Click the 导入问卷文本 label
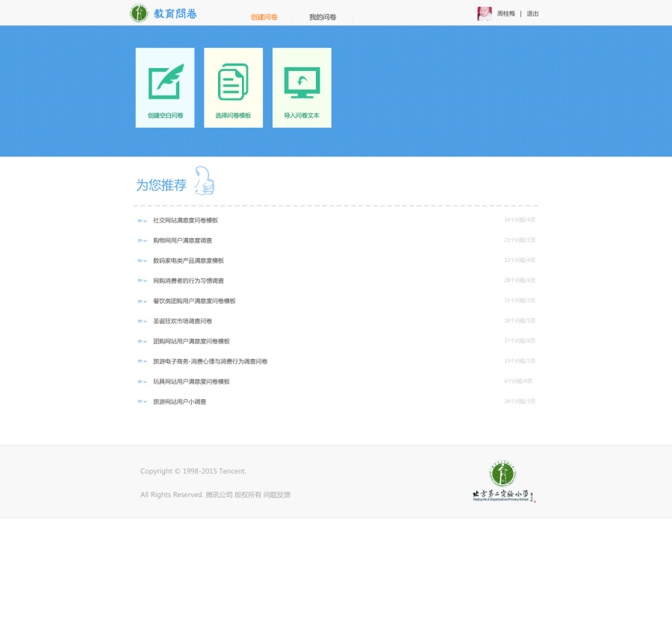 pos(302,115)
